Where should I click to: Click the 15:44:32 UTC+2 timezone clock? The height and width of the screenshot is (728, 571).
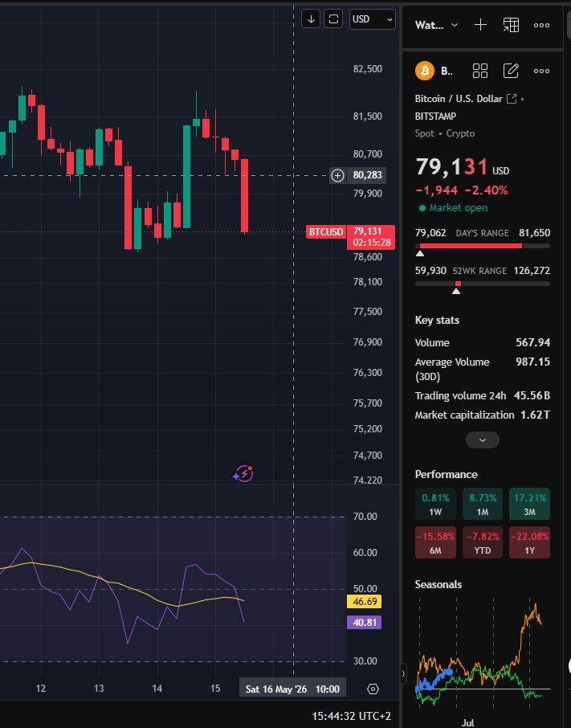coord(351,716)
